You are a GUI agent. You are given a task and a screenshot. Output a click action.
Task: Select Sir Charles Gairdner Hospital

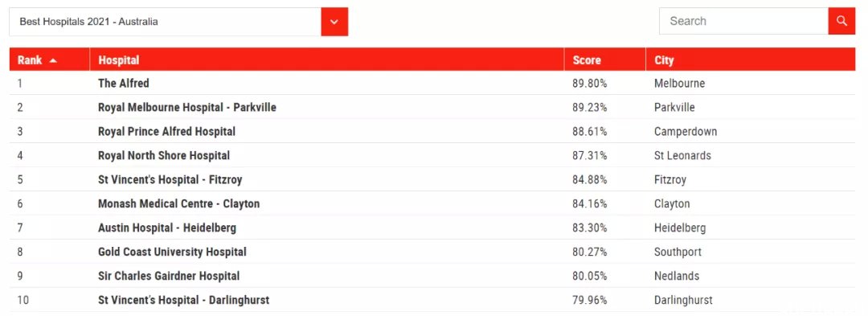(169, 276)
